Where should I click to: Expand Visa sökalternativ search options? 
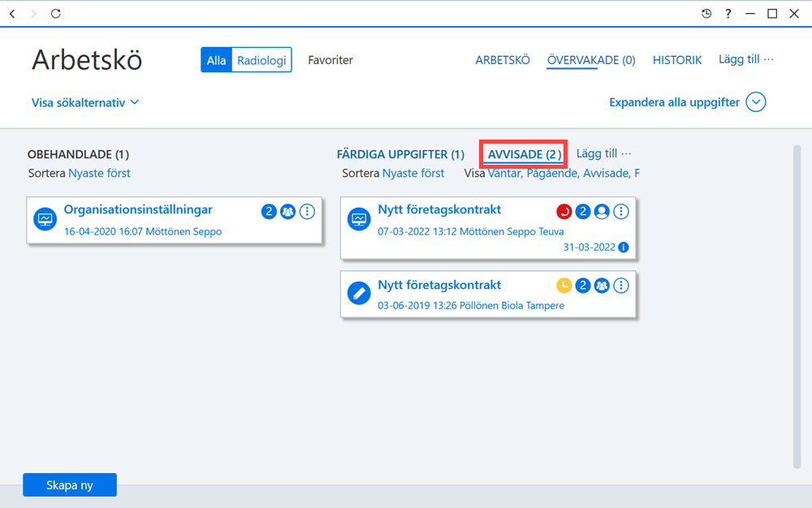(x=85, y=102)
